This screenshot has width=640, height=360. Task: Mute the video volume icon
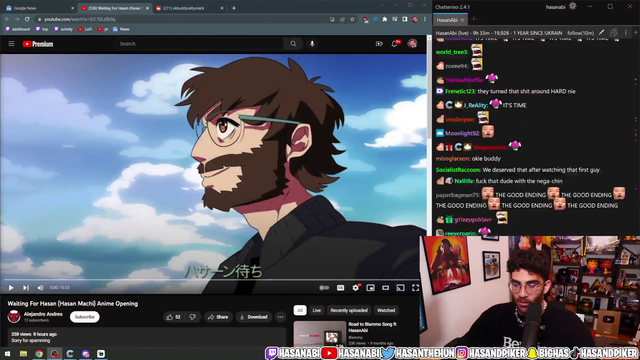[40, 288]
